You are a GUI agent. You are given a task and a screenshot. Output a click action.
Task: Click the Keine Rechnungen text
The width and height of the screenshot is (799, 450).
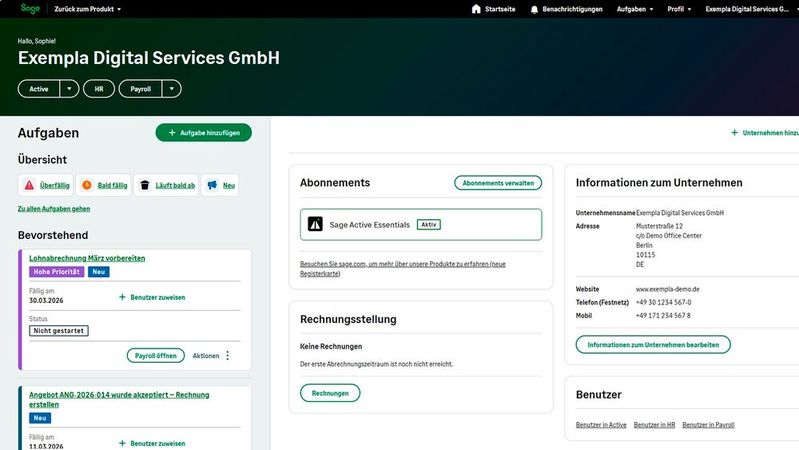coord(331,346)
